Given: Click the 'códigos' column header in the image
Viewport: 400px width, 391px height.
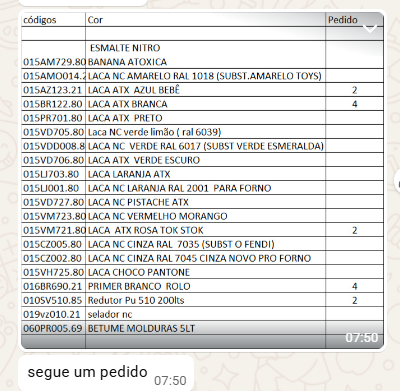Looking at the screenshot, I should (40, 20).
